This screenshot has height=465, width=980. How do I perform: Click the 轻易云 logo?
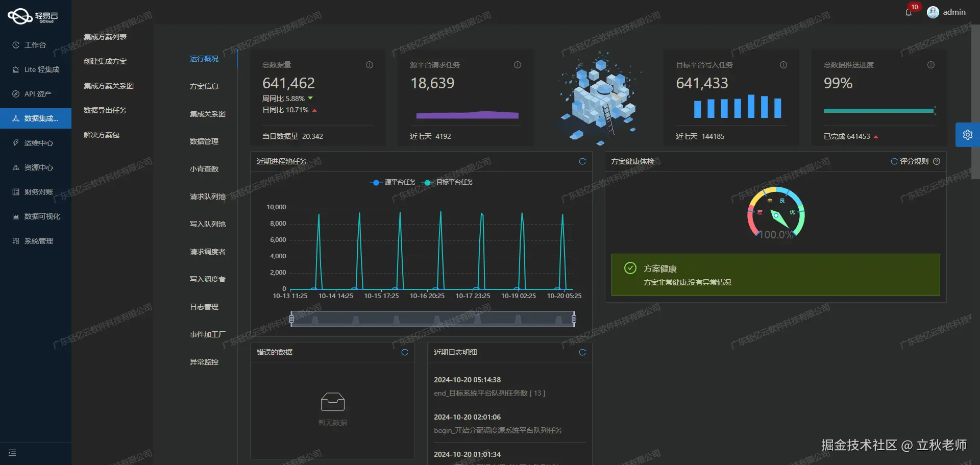tap(33, 16)
